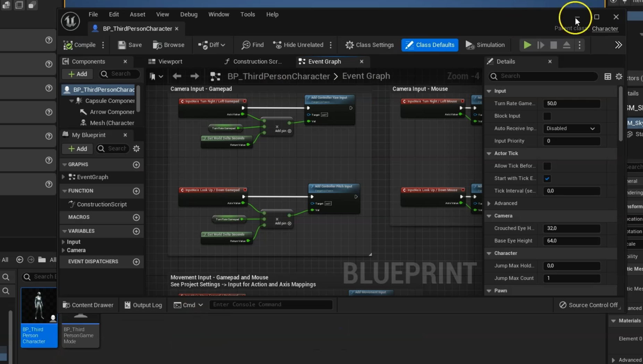This screenshot has height=364, width=643.
Task: Open the Debug menu
Action: [189, 15]
